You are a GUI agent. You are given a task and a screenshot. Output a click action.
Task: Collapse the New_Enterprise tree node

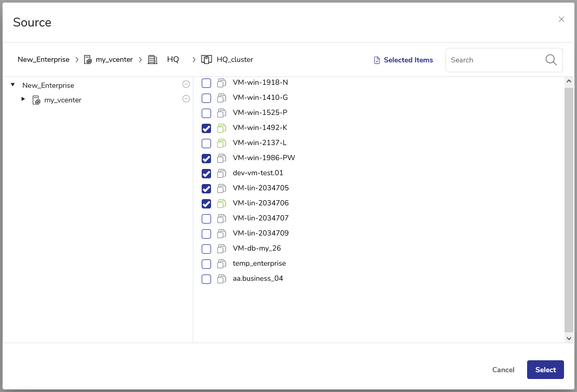coord(12,84)
